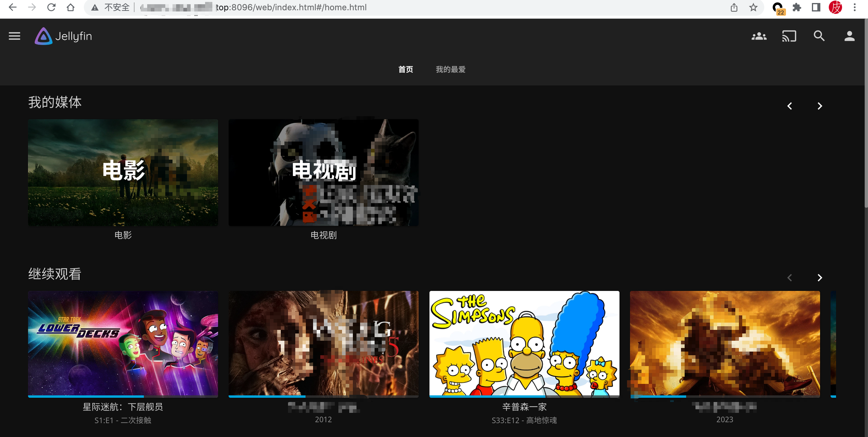The image size is (868, 437).
Task: Open the 电影 library thumbnail
Action: click(123, 173)
